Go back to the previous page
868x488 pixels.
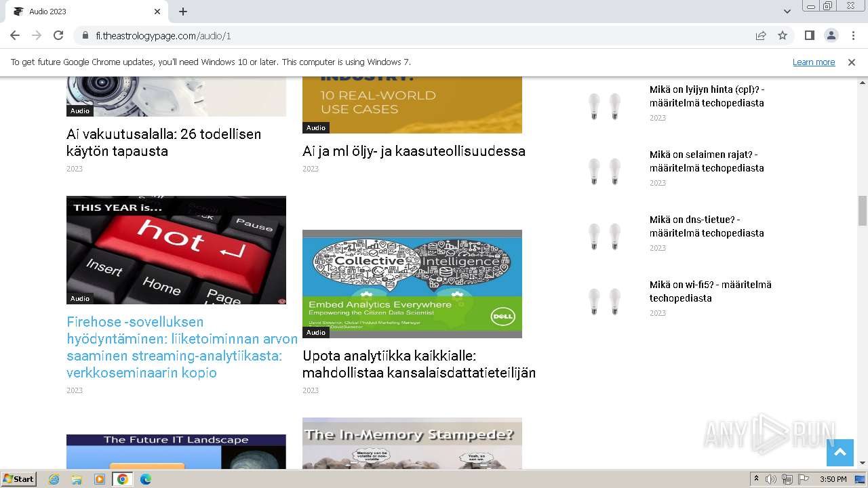(15, 35)
